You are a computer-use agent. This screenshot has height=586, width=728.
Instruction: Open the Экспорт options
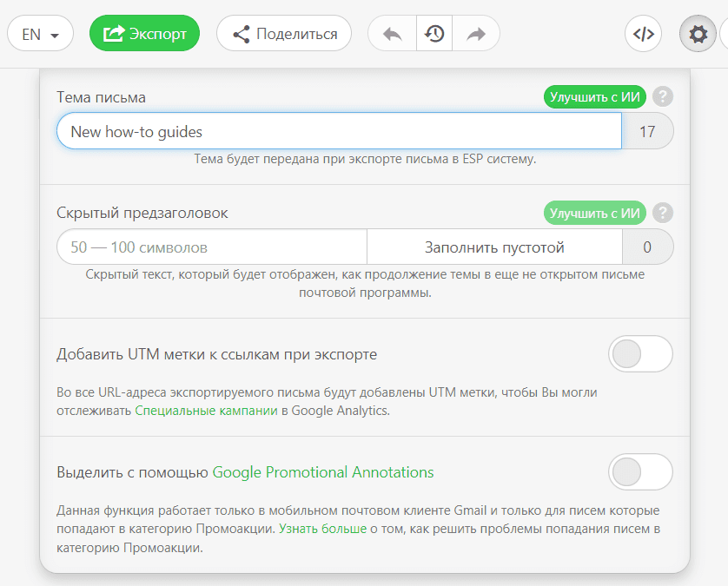144,33
